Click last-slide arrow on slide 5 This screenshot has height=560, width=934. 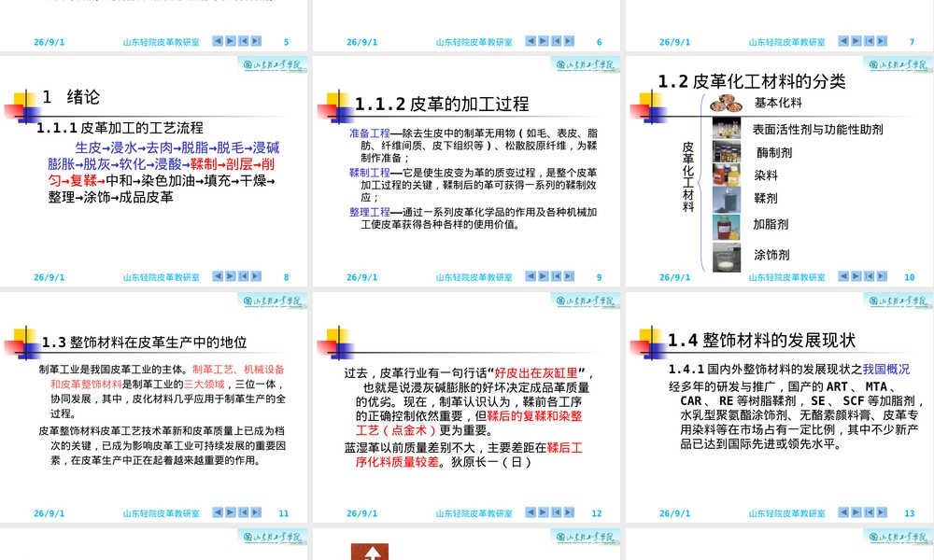(256, 41)
